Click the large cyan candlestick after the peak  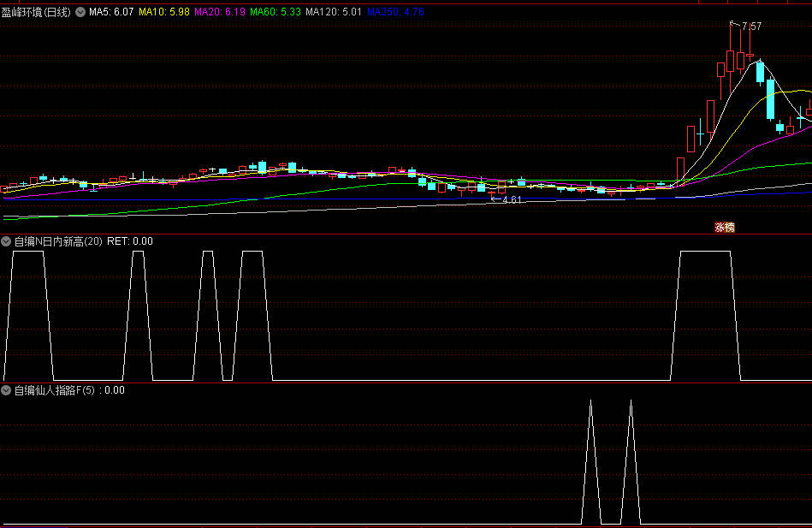[x=771, y=100]
